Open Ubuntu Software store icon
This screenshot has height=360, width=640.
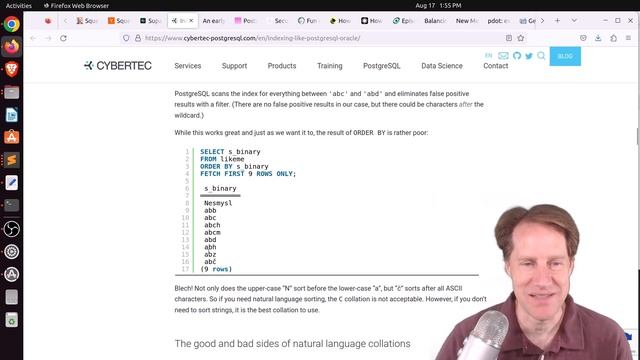tap(11, 137)
